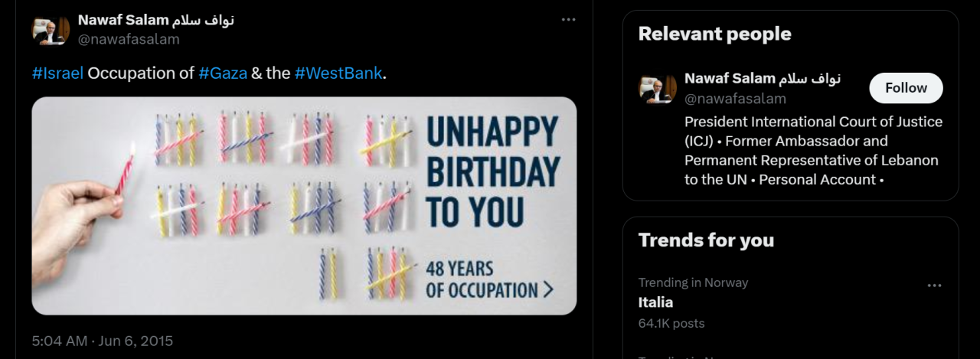Click the @nawafasalam handle under Relevant people
The height and width of the screenshot is (359, 980).
[x=735, y=99]
